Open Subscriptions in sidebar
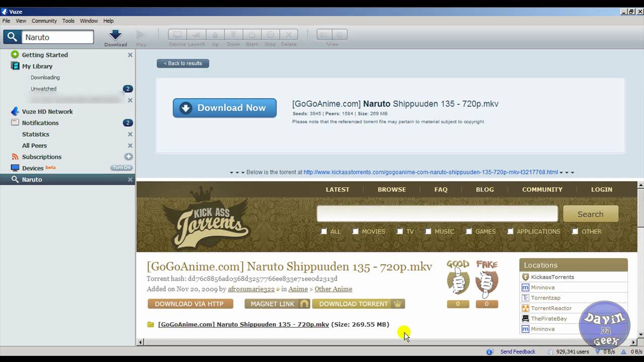This screenshot has width=644, height=362. 42,157
